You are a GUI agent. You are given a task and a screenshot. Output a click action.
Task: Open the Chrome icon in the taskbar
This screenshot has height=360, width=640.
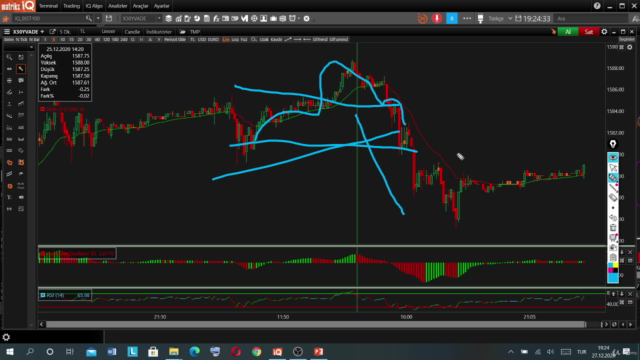coord(256,351)
